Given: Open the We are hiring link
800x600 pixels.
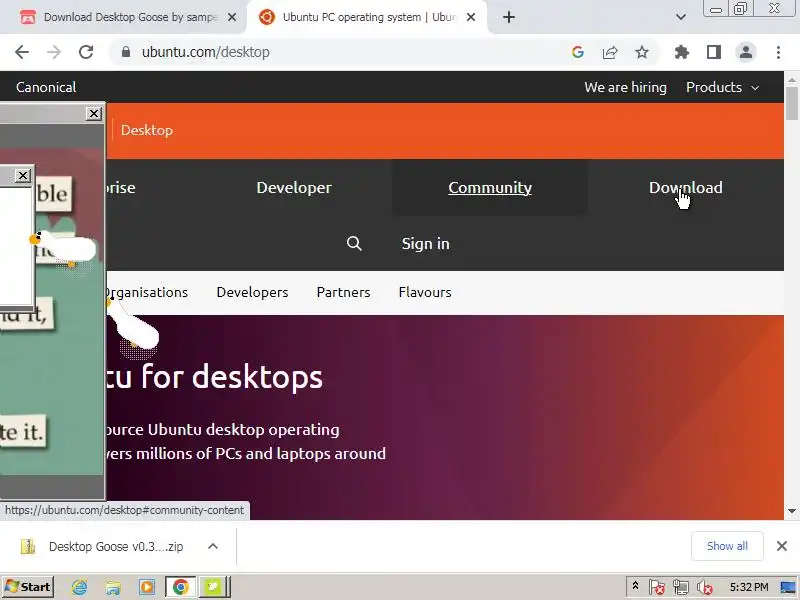Looking at the screenshot, I should tap(626, 87).
